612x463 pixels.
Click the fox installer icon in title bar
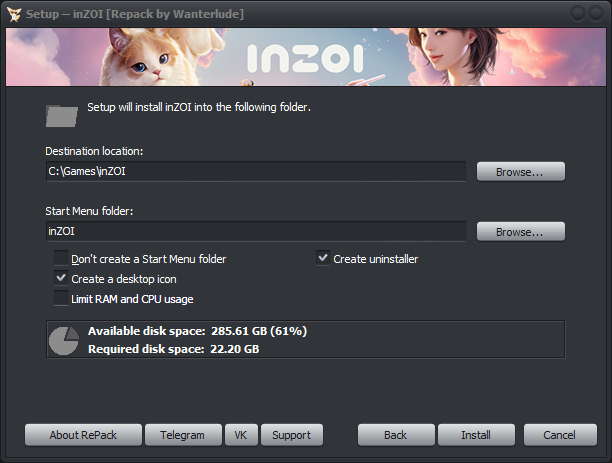14,14
